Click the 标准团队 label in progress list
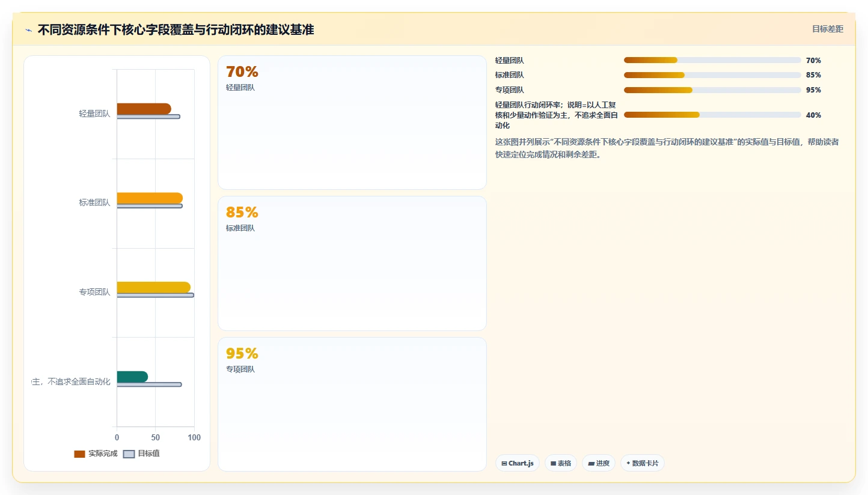This screenshot has width=868, height=495. point(510,75)
